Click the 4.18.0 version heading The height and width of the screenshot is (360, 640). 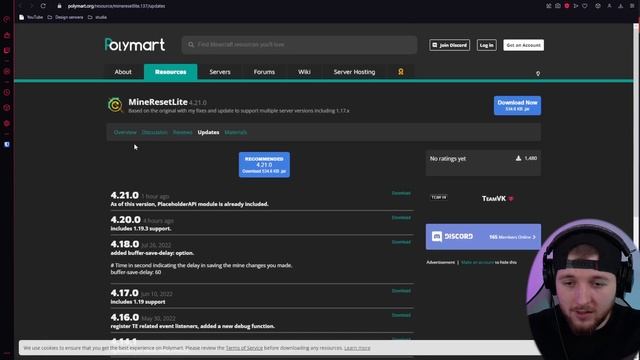[124, 244]
